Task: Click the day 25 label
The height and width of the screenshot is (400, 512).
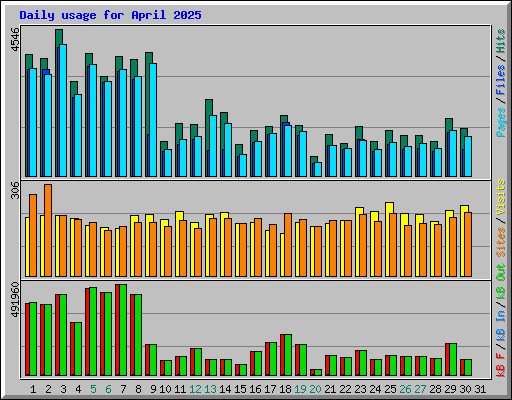Action: pyautogui.click(x=390, y=389)
